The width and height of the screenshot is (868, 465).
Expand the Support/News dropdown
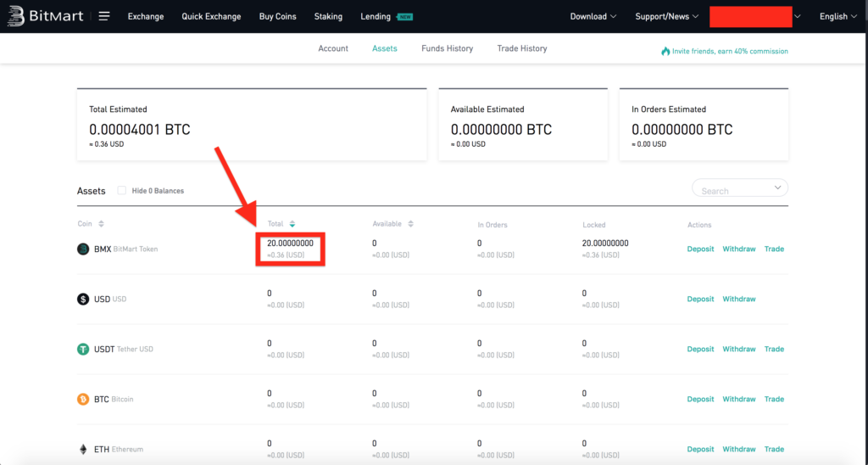coord(666,17)
